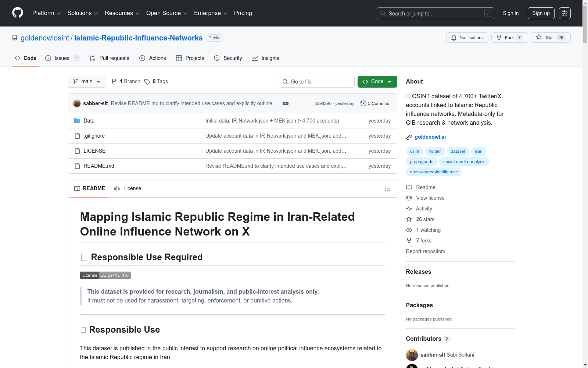Viewport: 588px width, 368px height.
Task: Open the social-media-analysis topic tag
Action: pyautogui.click(x=464, y=162)
